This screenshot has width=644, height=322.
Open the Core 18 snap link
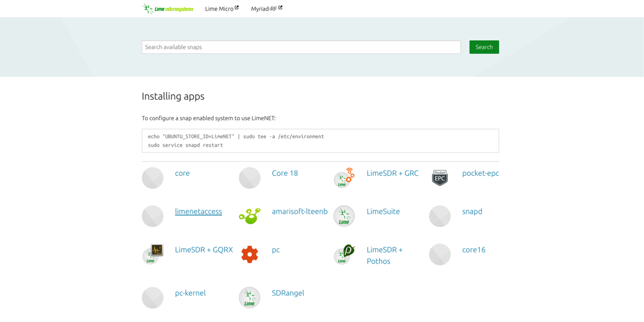click(285, 173)
